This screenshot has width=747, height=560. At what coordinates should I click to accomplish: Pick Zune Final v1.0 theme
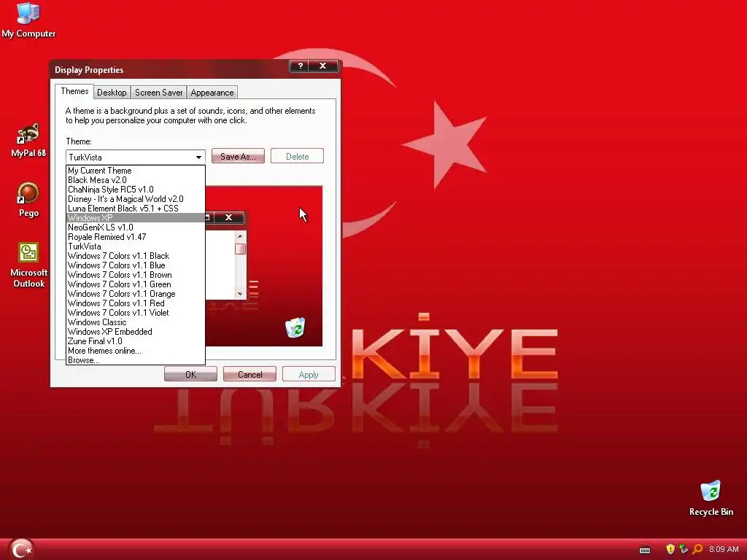(135, 341)
